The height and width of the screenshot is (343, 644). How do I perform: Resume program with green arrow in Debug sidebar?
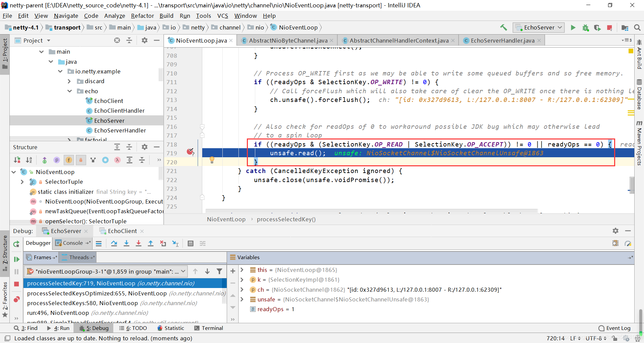pyautogui.click(x=16, y=259)
